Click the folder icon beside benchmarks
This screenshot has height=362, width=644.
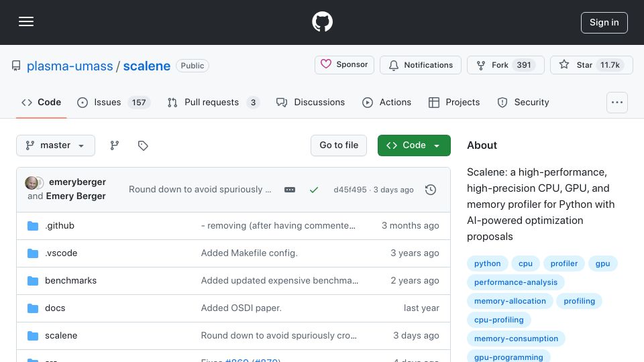(x=33, y=281)
